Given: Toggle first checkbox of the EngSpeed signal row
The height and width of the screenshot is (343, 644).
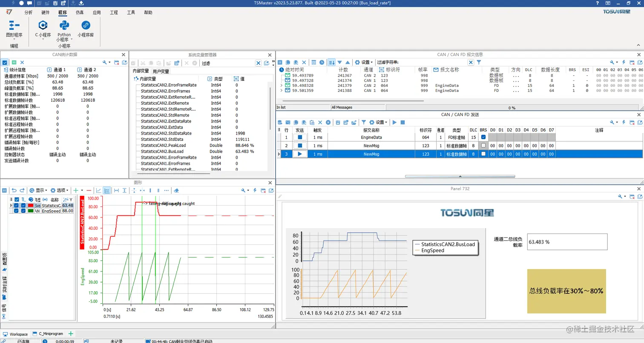Looking at the screenshot, I should coord(17,211).
